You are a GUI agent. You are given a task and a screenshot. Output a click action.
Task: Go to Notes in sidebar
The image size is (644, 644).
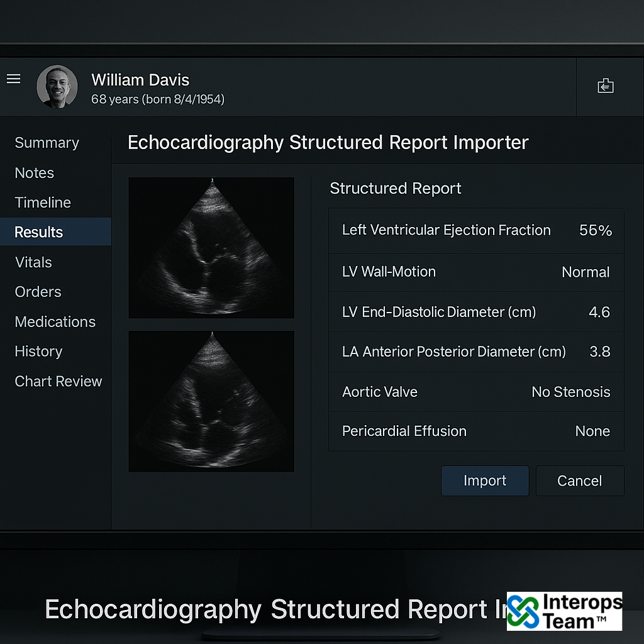click(x=35, y=173)
